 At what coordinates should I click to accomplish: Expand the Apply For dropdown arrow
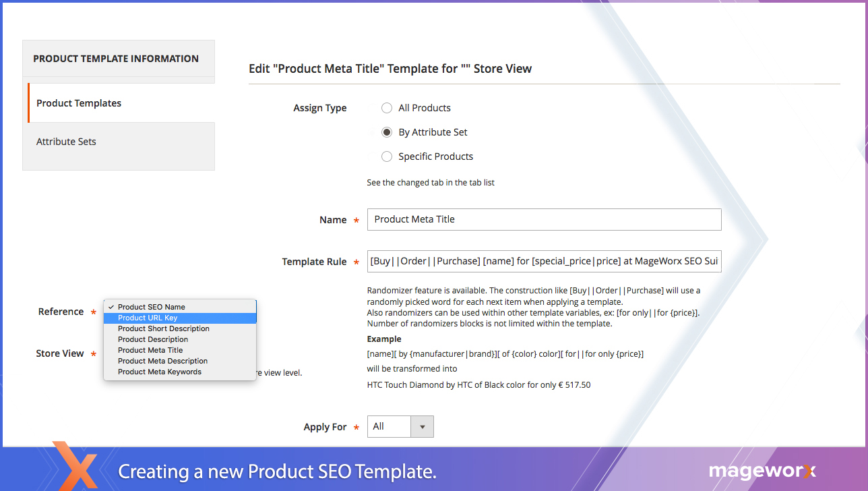tap(423, 427)
